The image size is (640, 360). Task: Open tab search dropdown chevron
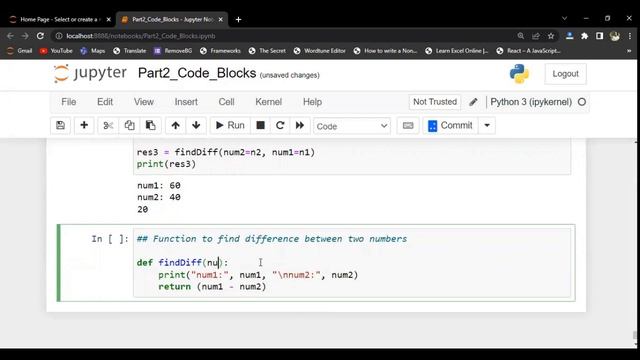point(564,19)
